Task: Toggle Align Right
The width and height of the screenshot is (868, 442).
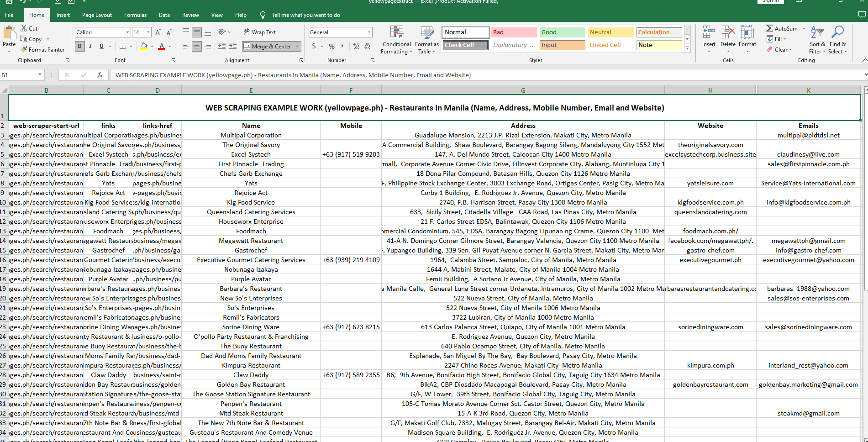Action: point(208,46)
